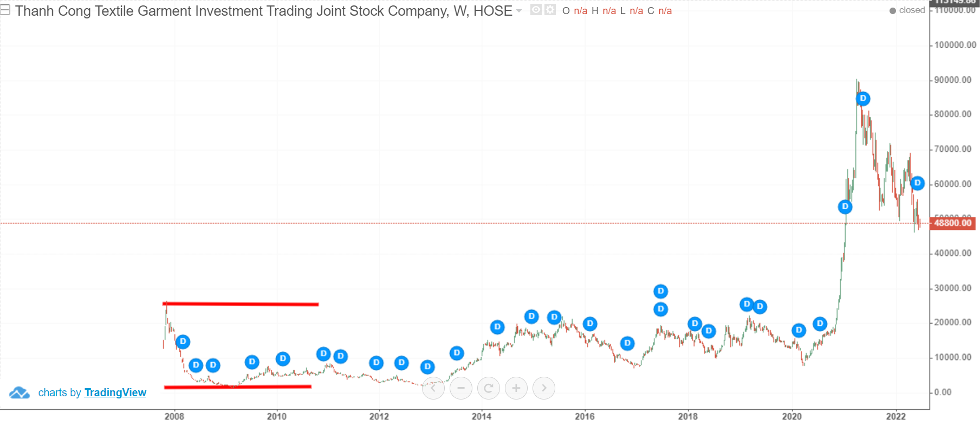The height and width of the screenshot is (425, 980).
Task: Open the TradingView link
Action: click(x=115, y=392)
